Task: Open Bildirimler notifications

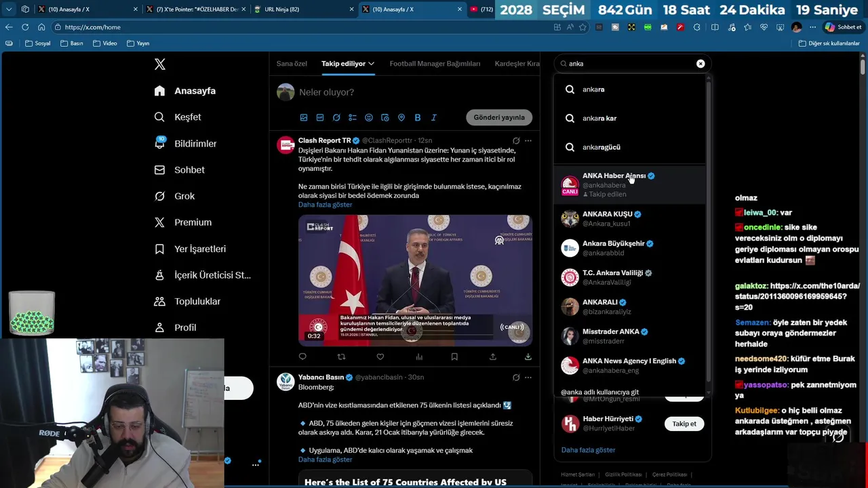Action: point(186,144)
